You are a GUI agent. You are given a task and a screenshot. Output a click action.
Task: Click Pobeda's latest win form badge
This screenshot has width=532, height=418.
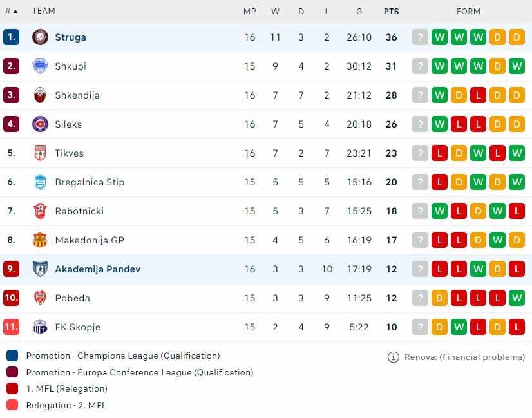[x=517, y=298]
